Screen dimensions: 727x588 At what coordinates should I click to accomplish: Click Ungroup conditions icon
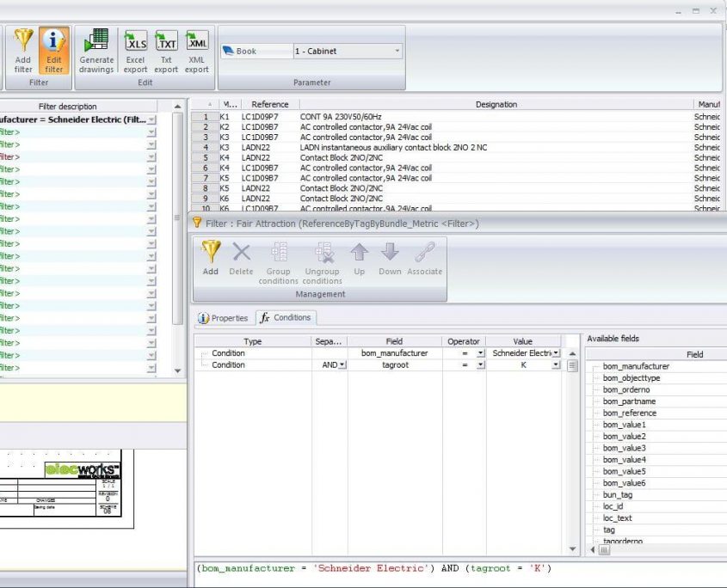point(323,263)
